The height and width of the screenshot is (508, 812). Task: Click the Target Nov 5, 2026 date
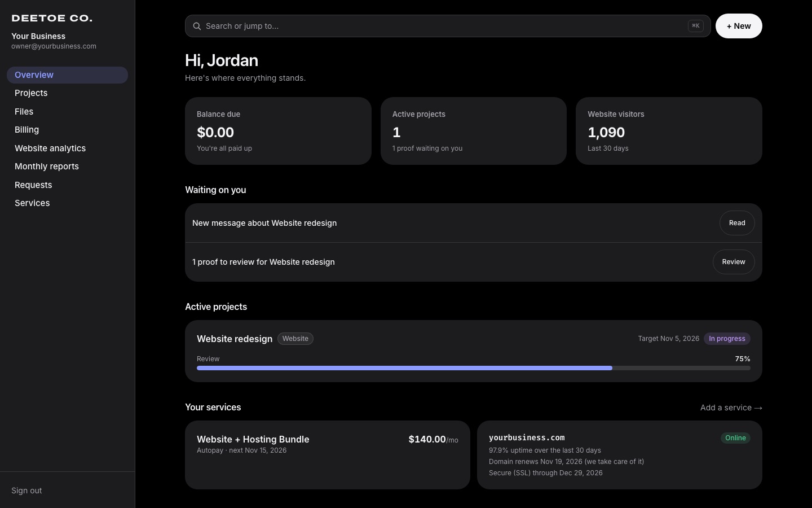pyautogui.click(x=669, y=339)
